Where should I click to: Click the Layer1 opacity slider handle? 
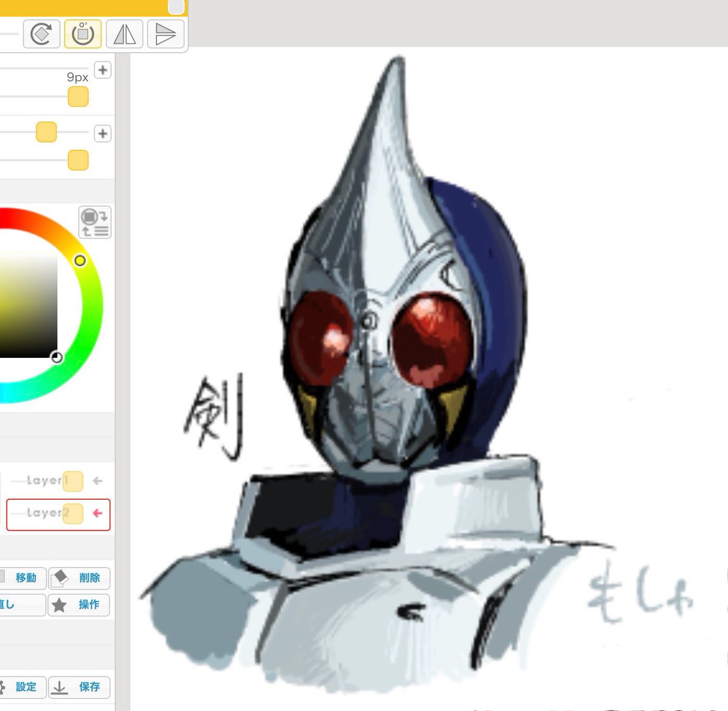73,481
